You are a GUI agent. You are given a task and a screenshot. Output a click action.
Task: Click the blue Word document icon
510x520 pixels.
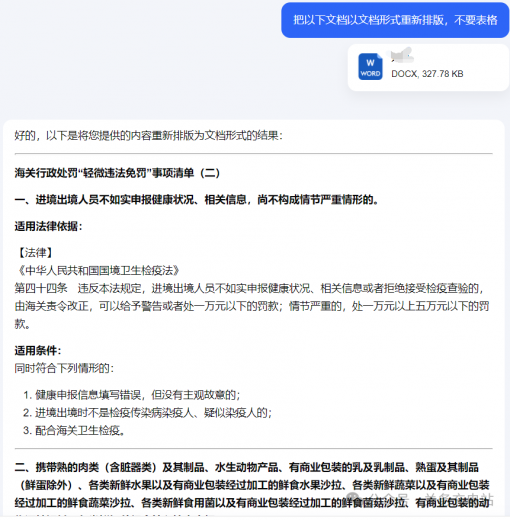click(x=370, y=67)
